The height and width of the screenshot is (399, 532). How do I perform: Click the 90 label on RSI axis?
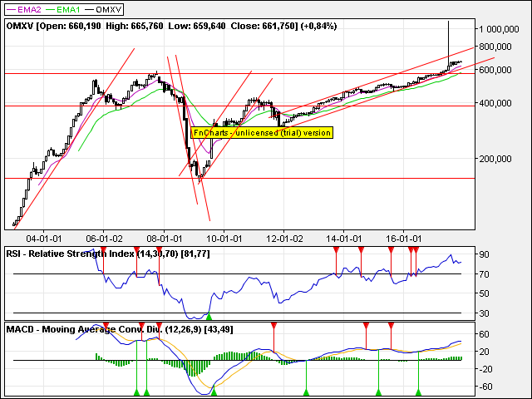(x=484, y=254)
